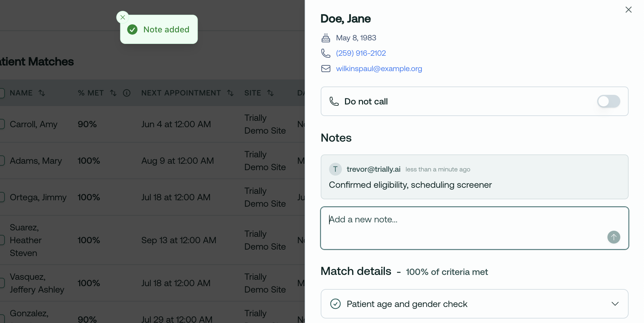Image resolution: width=644 pixels, height=323 pixels.
Task: Open the Ortega, Jimmy patient row
Action: pos(38,197)
